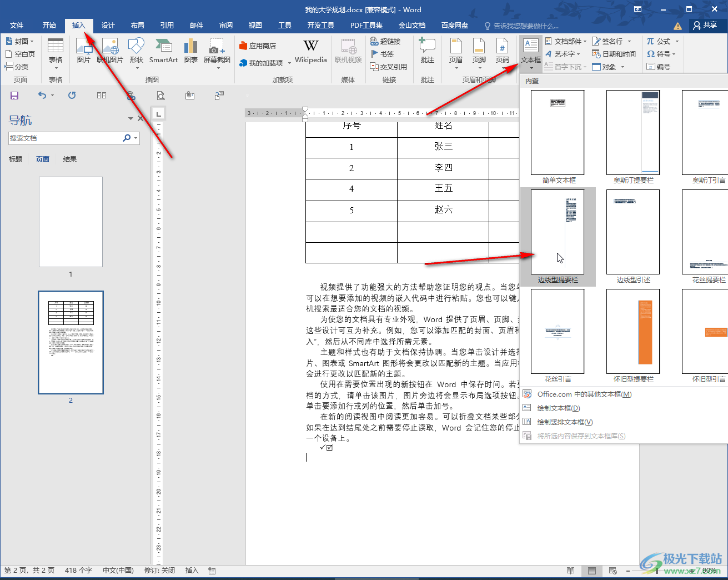The width and height of the screenshot is (728, 580).
Task: Open navigation pane options arrow
Action: coord(130,118)
